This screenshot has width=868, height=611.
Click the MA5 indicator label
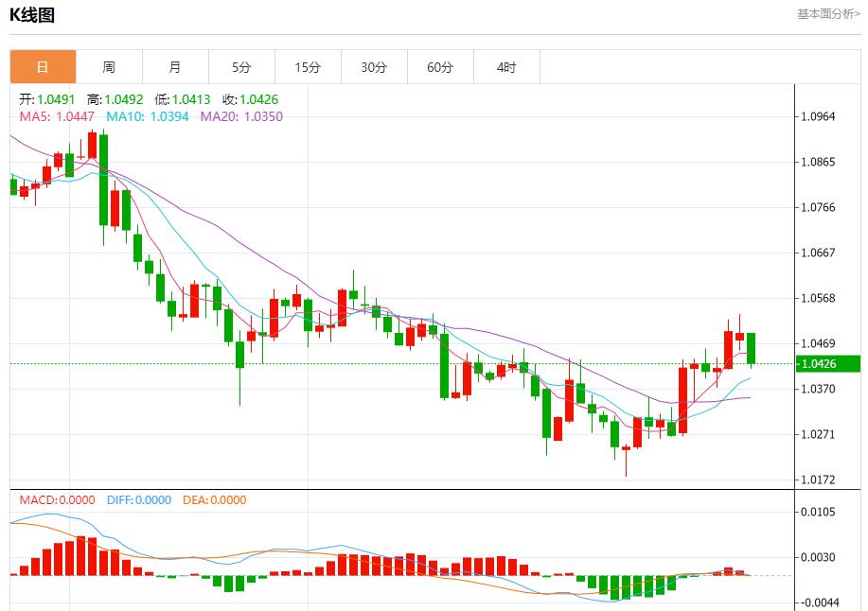[57, 116]
